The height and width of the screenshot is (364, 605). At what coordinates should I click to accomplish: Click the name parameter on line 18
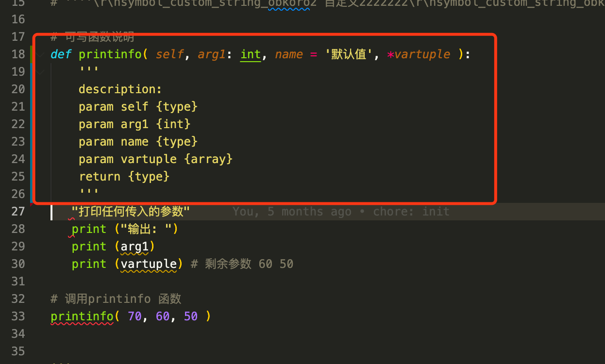click(289, 54)
